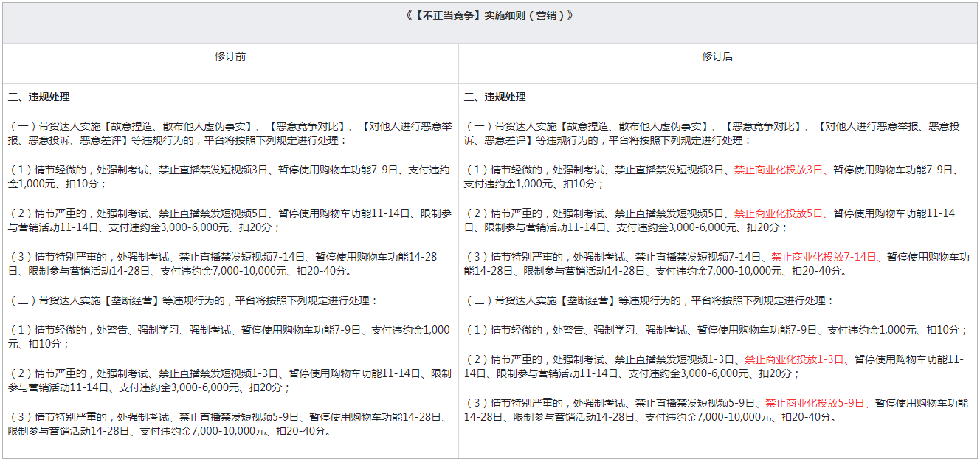Click 【垄断经营】 in the 修订前 column
980x462 pixels.
pyautogui.click(x=131, y=301)
